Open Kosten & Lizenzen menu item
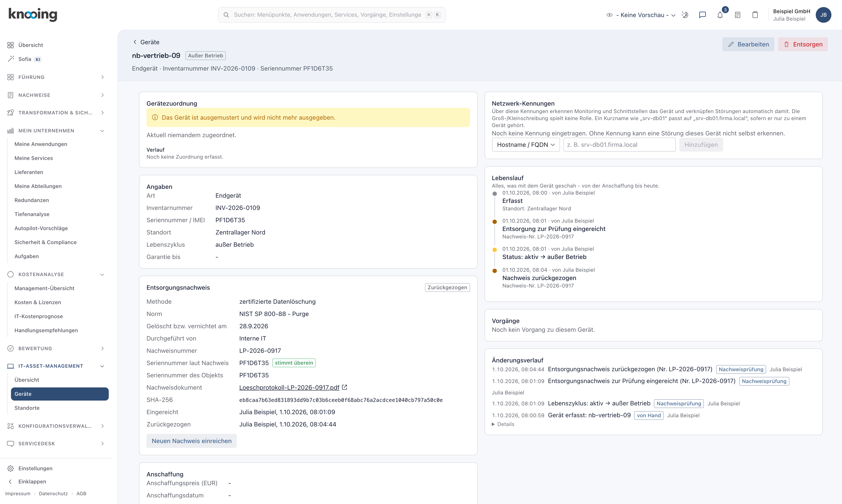This screenshot has width=842, height=504. coord(38,302)
